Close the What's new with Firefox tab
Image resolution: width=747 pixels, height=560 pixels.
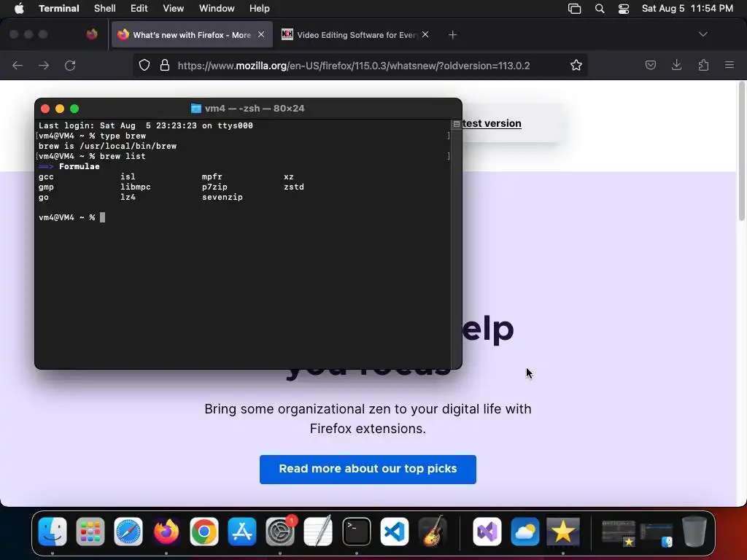tap(261, 34)
